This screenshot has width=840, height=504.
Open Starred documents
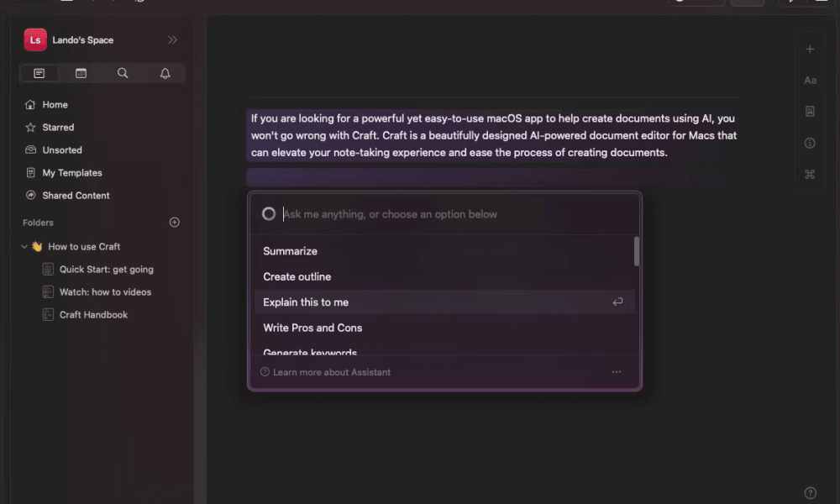58,128
